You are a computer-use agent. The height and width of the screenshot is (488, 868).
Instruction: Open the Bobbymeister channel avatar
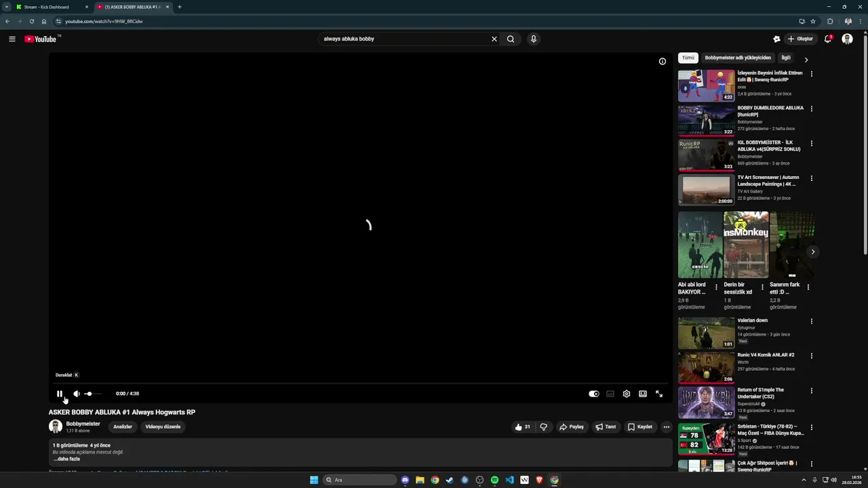56,426
